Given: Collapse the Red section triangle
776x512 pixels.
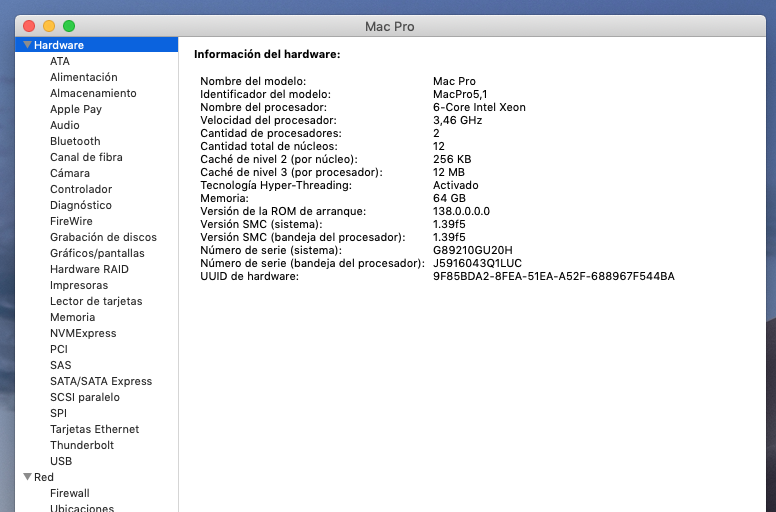Looking at the screenshot, I should [28, 477].
